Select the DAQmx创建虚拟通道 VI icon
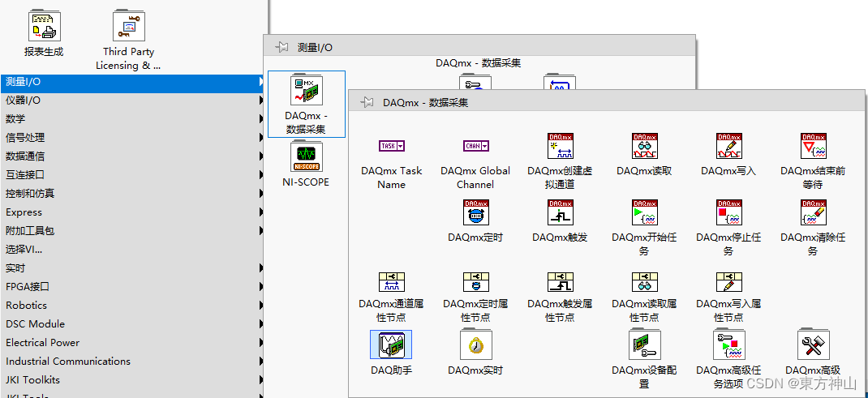868x398 pixels. tap(561, 146)
